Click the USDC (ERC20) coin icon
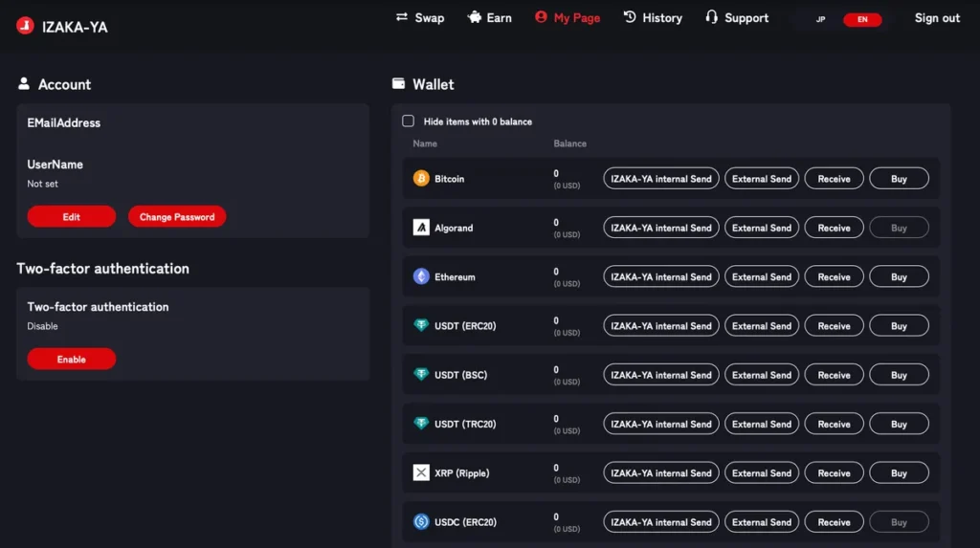This screenshot has height=548, width=980. click(x=421, y=522)
